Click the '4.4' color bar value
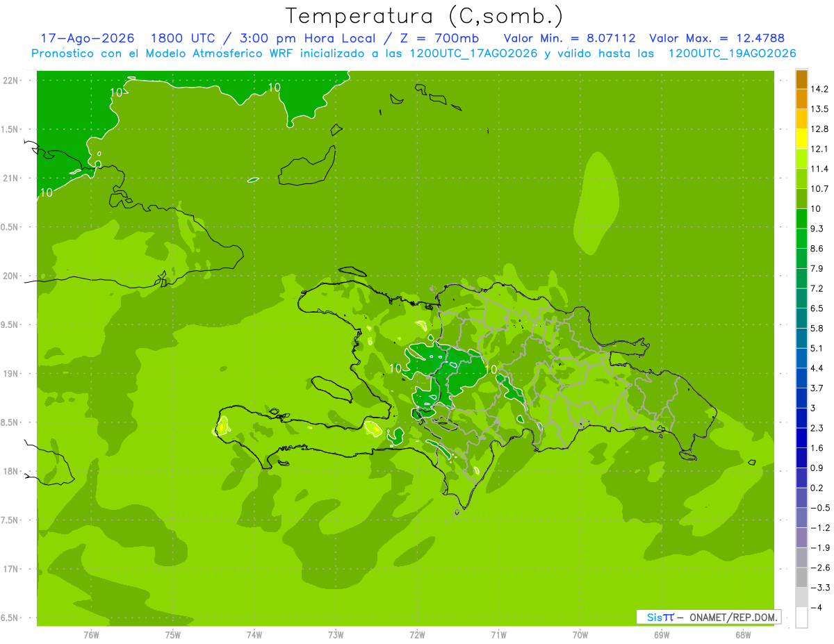The width and height of the screenshot is (834, 644). [817, 368]
